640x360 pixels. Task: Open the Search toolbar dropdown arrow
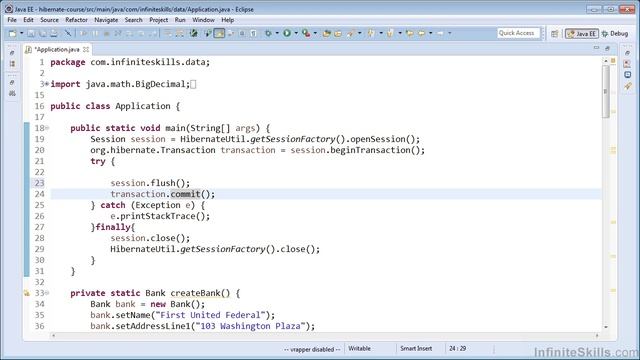pyautogui.click(x=360, y=33)
